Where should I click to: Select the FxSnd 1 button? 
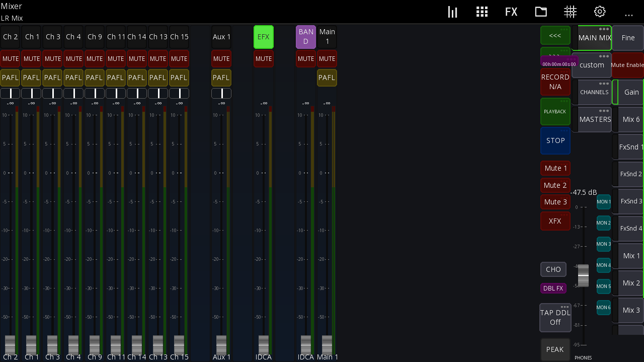click(x=629, y=147)
